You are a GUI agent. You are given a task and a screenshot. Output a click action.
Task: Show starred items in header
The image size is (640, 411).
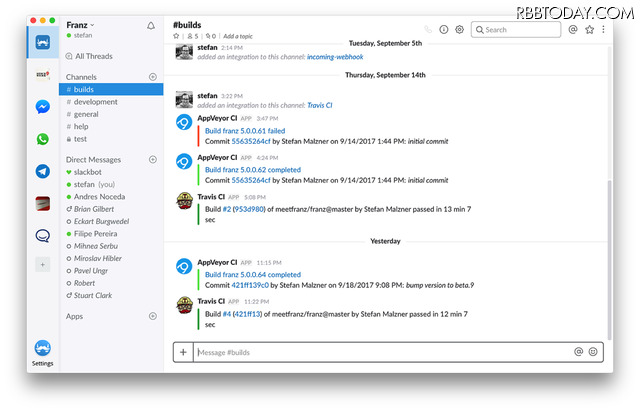[x=589, y=29]
